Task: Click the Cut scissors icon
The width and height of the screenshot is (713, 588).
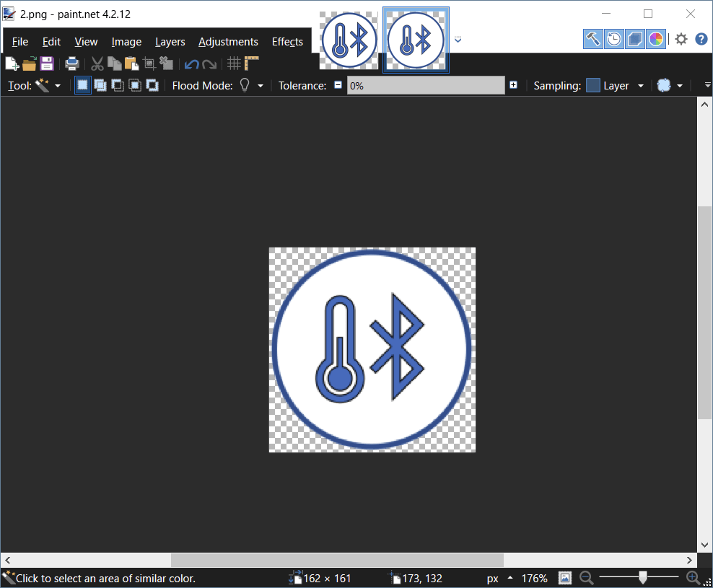Action: click(97, 63)
